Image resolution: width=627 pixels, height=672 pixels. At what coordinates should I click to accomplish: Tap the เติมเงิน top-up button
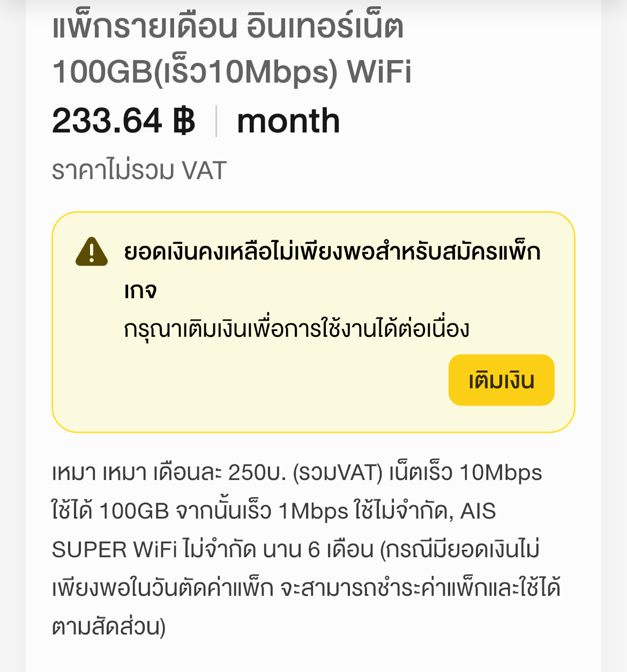point(501,380)
